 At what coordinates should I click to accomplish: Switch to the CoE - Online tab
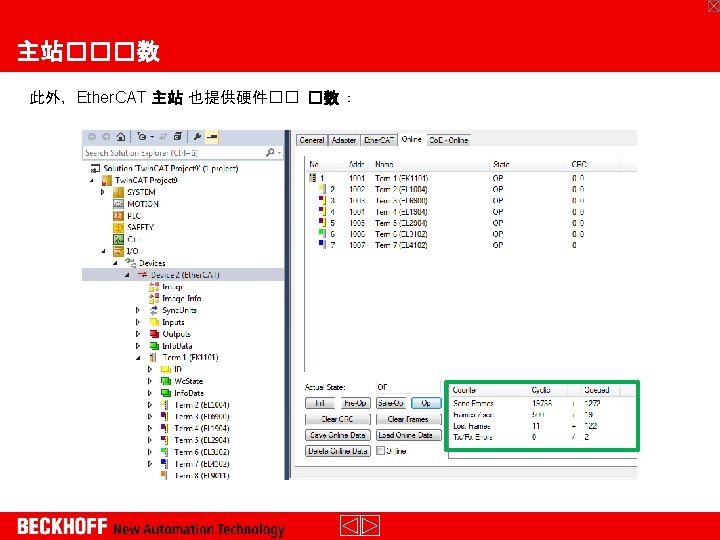click(449, 140)
